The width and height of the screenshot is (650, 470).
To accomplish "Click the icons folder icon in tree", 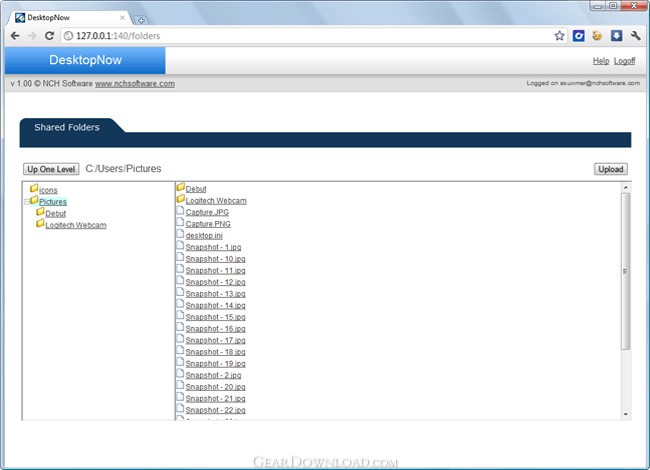I will tap(34, 189).
